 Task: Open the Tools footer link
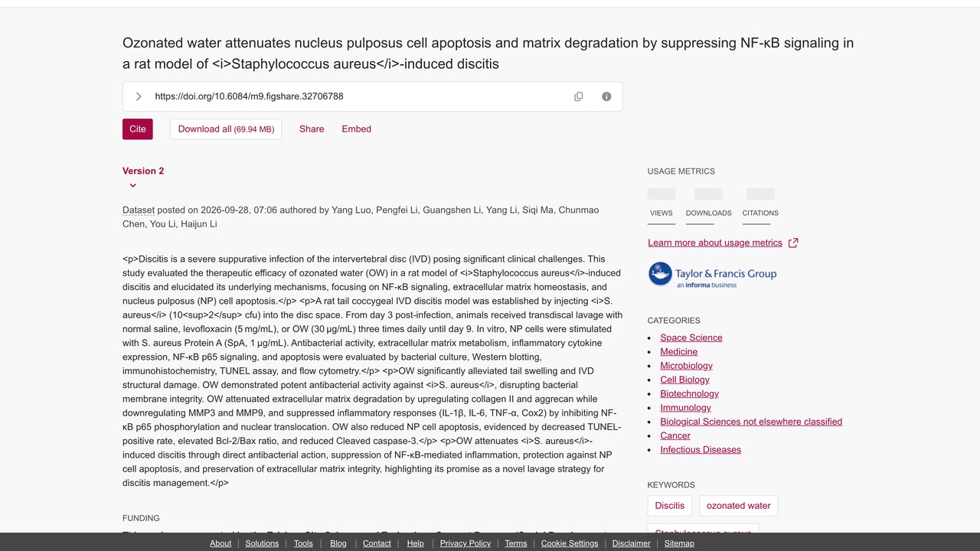(303, 543)
